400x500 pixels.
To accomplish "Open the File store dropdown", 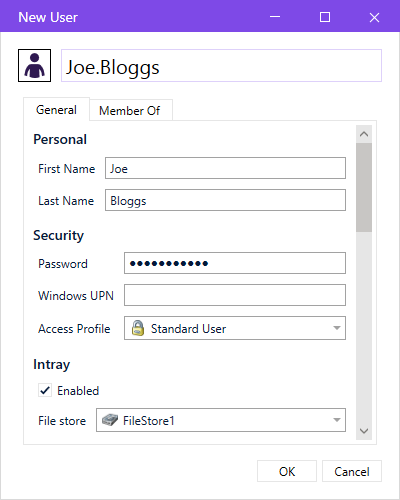I will (221, 420).
